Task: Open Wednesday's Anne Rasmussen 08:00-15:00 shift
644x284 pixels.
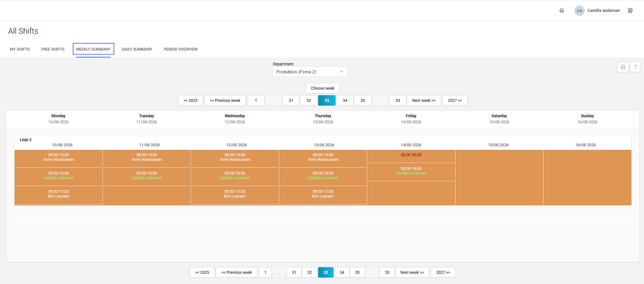Action: tap(235, 157)
